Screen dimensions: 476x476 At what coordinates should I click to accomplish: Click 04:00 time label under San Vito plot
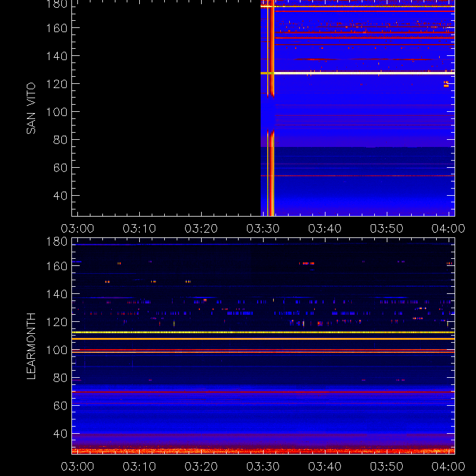click(449, 228)
